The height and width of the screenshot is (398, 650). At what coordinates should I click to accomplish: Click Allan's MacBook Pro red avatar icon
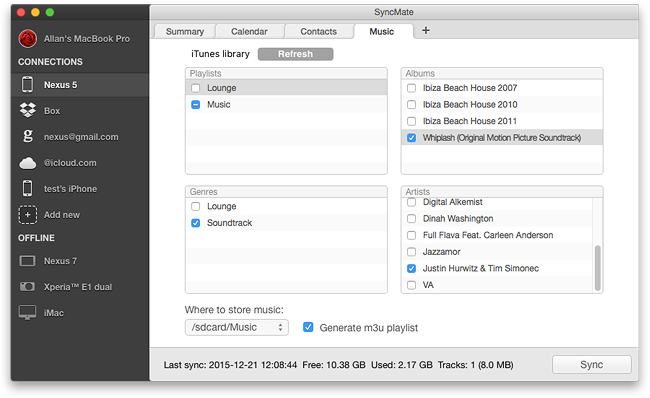point(28,39)
